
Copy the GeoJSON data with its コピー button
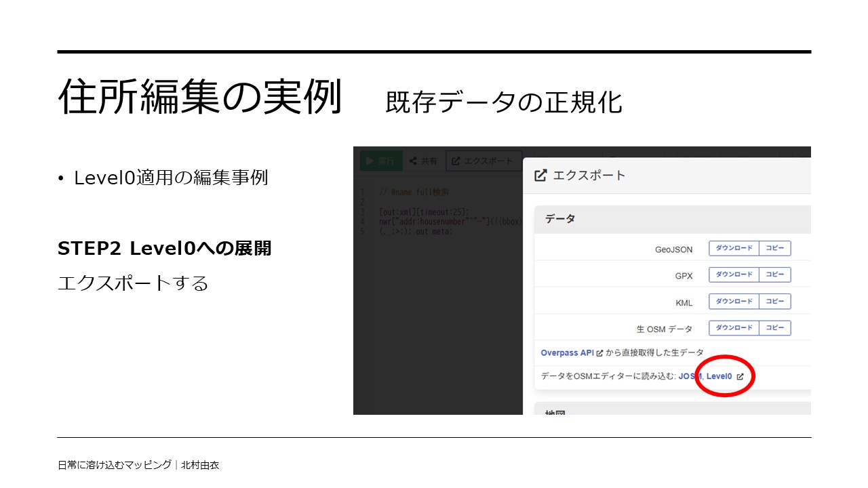[775, 248]
